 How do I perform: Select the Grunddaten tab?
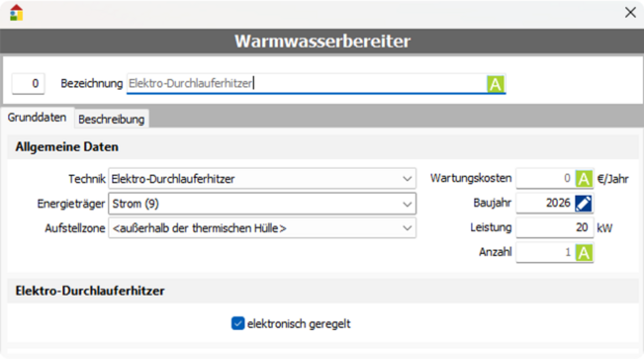click(37, 118)
